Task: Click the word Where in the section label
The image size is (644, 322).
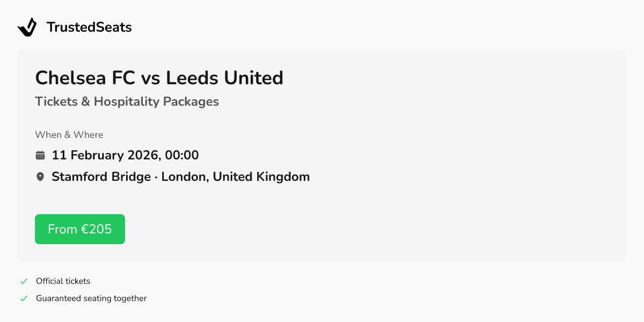Action: pyautogui.click(x=89, y=135)
